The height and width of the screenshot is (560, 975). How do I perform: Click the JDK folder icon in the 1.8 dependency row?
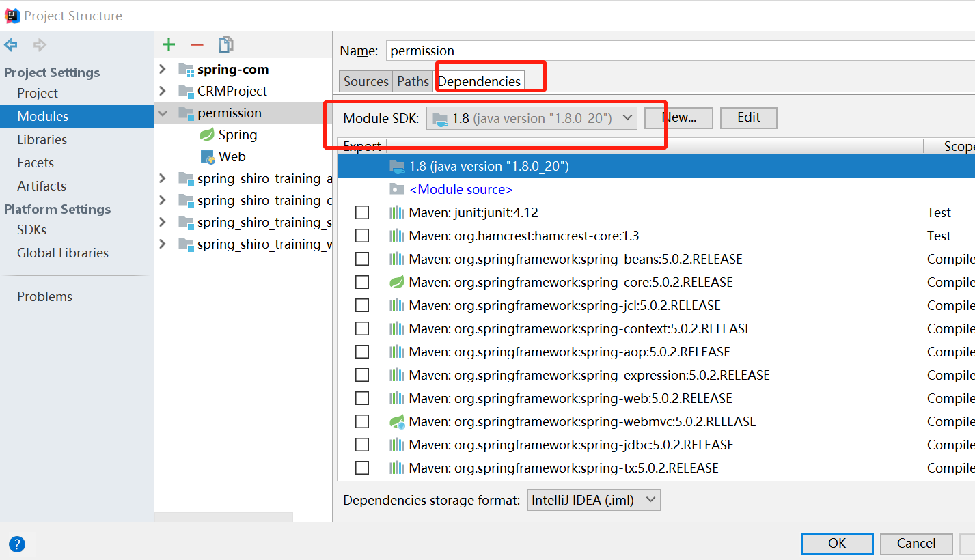tap(396, 166)
